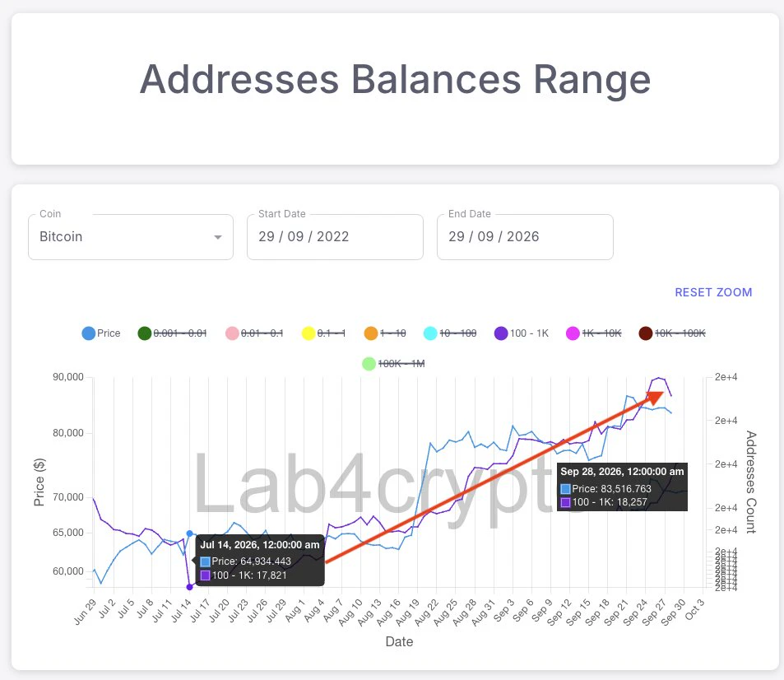Click the 65,000 price axis label
The width and height of the screenshot is (784, 680).
pos(68,533)
